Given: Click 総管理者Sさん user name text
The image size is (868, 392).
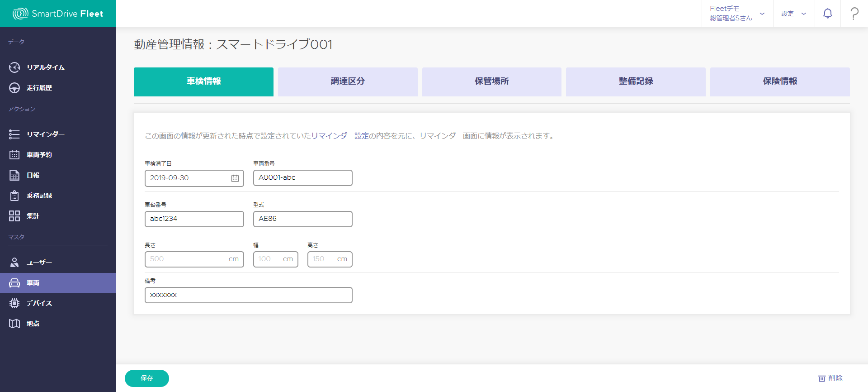Looking at the screenshot, I should 731,18.
